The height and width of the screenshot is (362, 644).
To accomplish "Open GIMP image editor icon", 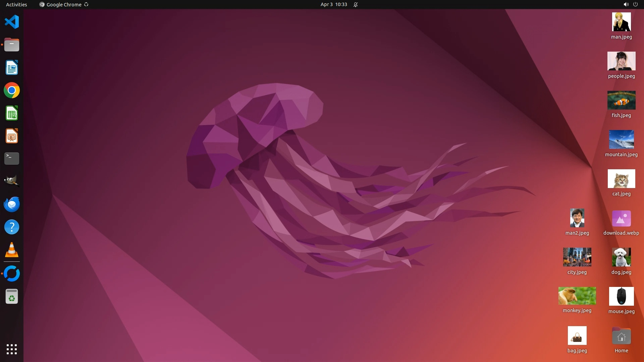I will [12, 181].
